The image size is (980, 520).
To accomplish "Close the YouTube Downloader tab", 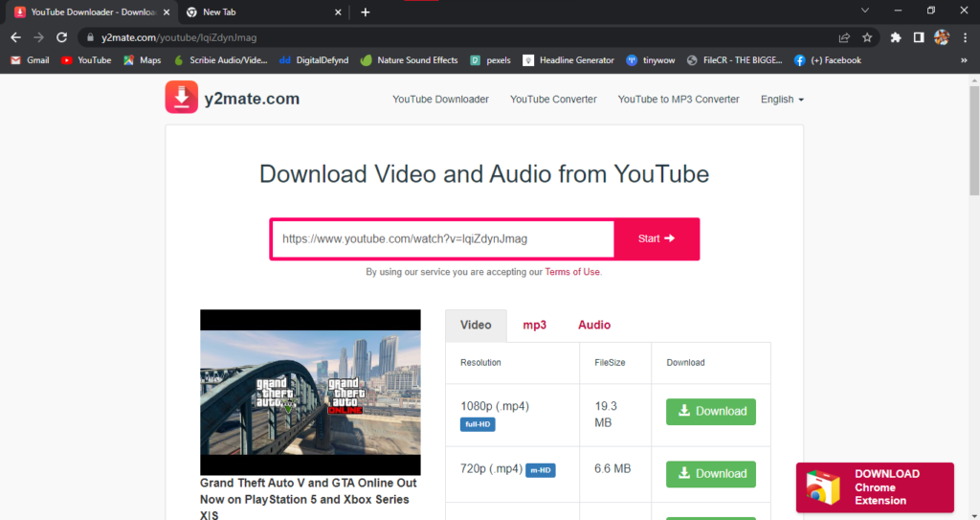I will click(167, 11).
